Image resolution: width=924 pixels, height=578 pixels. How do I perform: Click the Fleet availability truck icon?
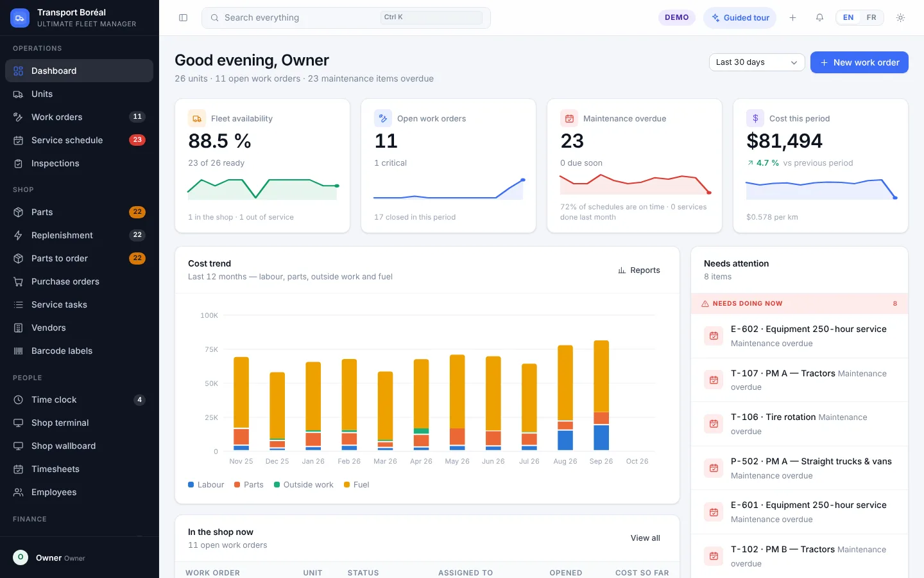pyautogui.click(x=197, y=118)
